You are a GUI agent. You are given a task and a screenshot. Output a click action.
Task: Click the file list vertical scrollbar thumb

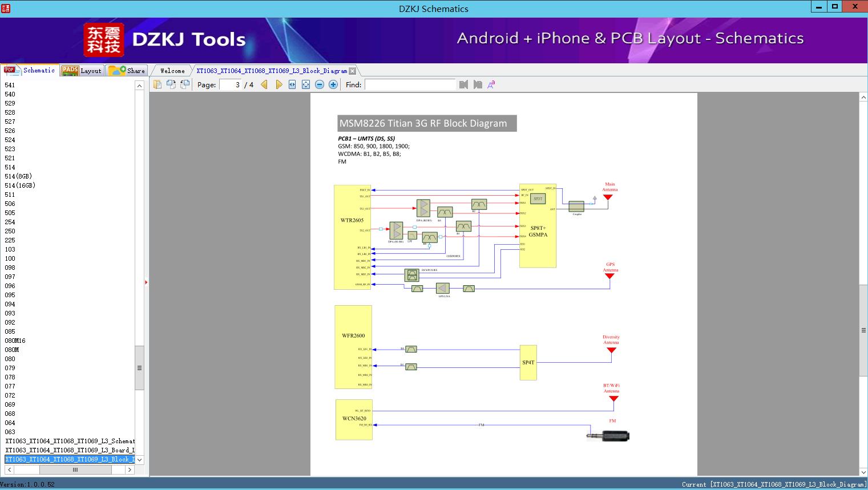pyautogui.click(x=139, y=368)
